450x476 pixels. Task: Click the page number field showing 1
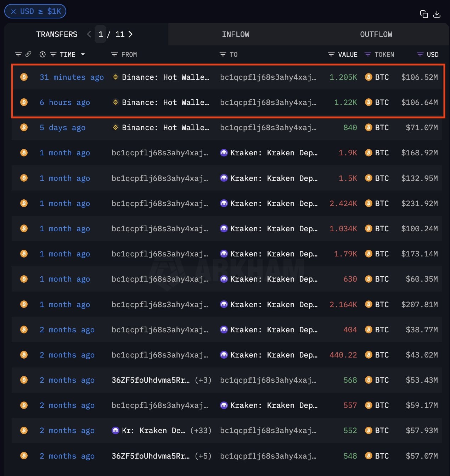(101, 34)
